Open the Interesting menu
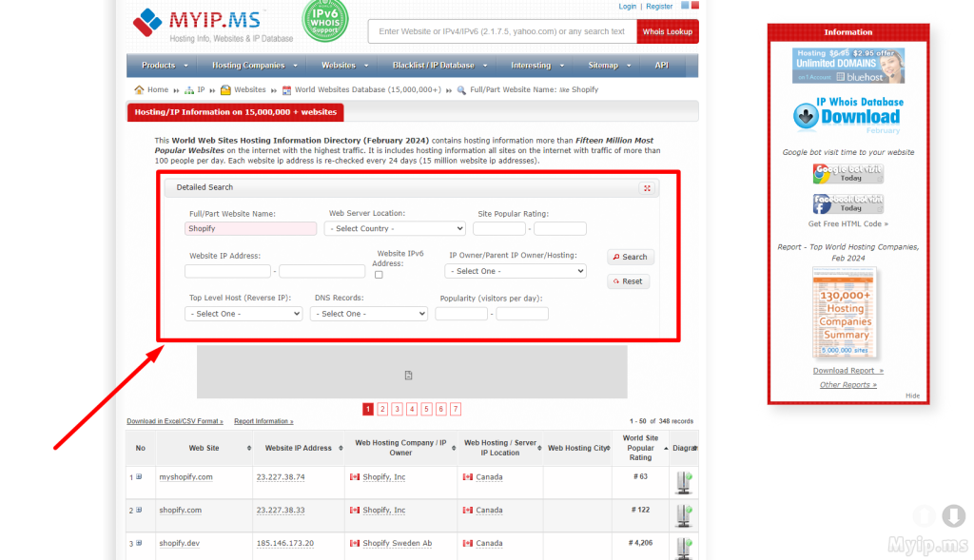The width and height of the screenshot is (974, 560). click(536, 66)
